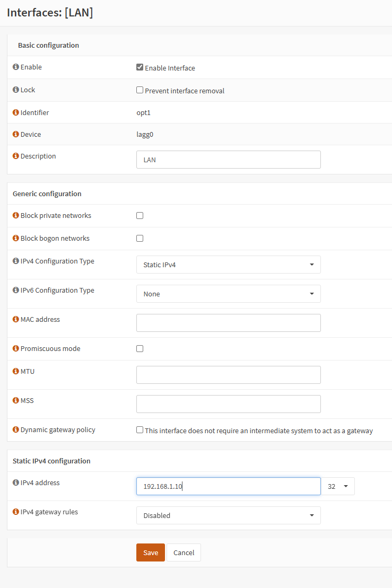Screen dimensions: 392x588
Task: Show help for Promiscuous mode
Action: coord(16,349)
